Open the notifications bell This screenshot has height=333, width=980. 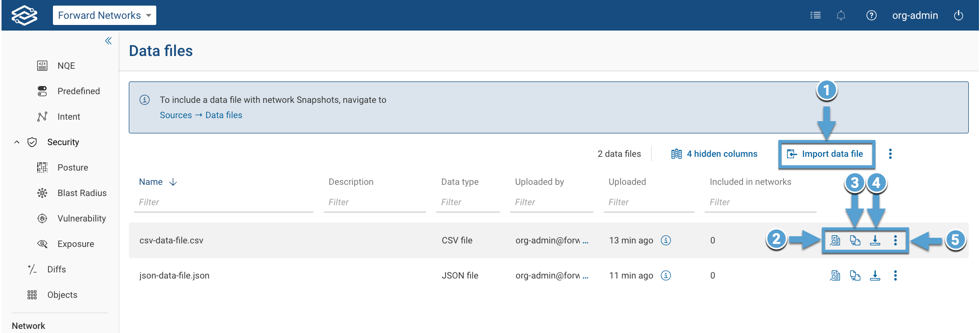pos(841,15)
